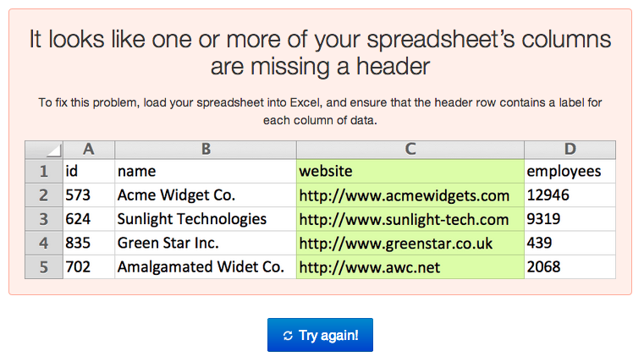Viewport: 644px width, 362px height.
Task: Click the sunlight-tech.com URL cell
Action: point(410,219)
